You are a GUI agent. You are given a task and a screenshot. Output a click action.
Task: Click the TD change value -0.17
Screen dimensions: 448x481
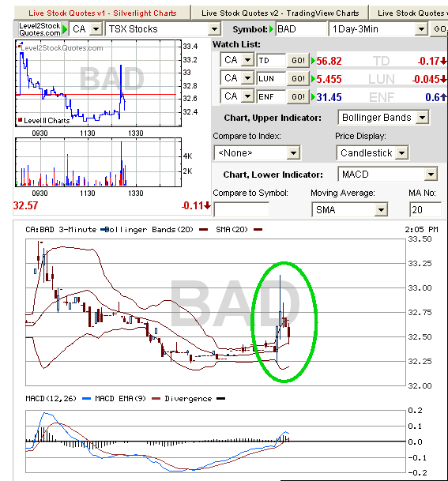(429, 61)
